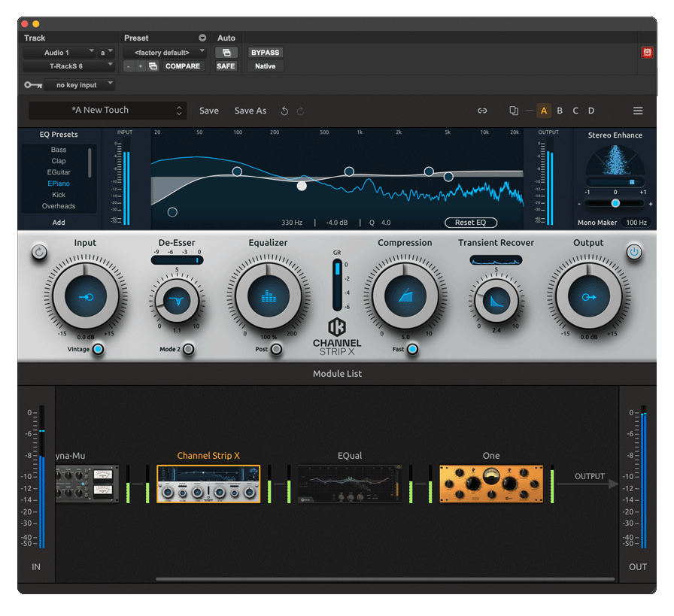The height and width of the screenshot is (616, 674).
Task: Click the power button next to Output
Action: (633, 252)
